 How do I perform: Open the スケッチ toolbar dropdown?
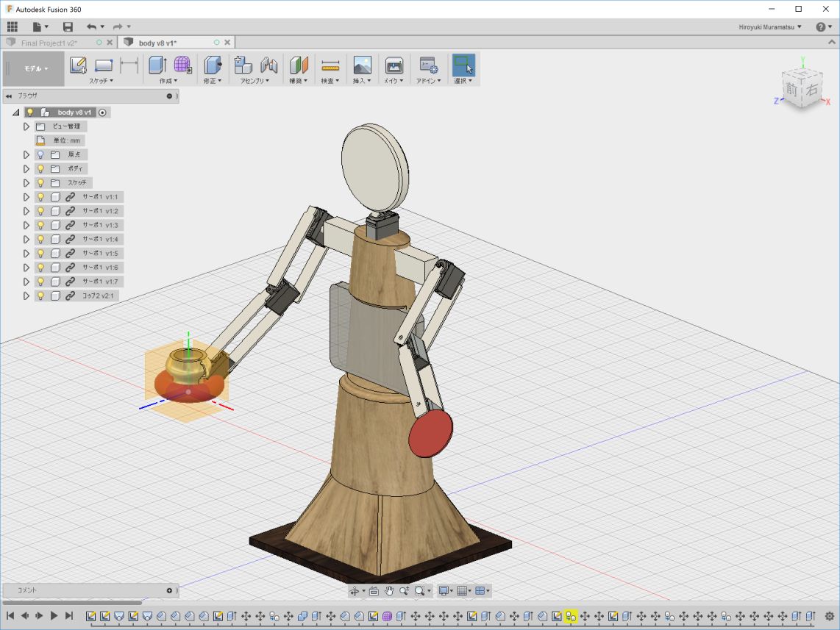[102, 81]
